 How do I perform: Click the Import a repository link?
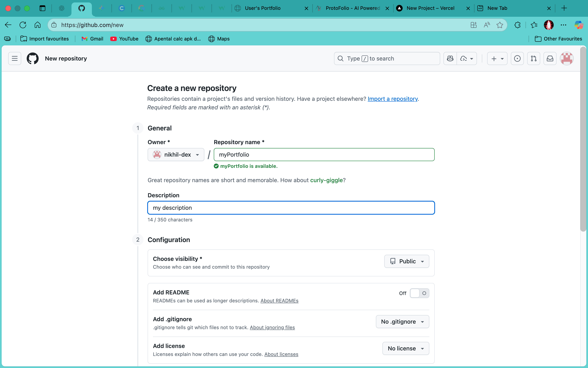[x=393, y=99]
